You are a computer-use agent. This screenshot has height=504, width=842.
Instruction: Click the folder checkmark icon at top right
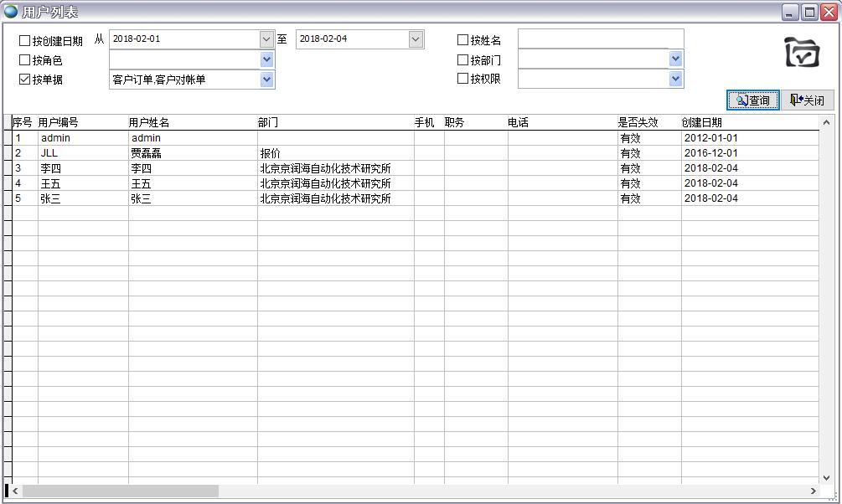(802, 52)
